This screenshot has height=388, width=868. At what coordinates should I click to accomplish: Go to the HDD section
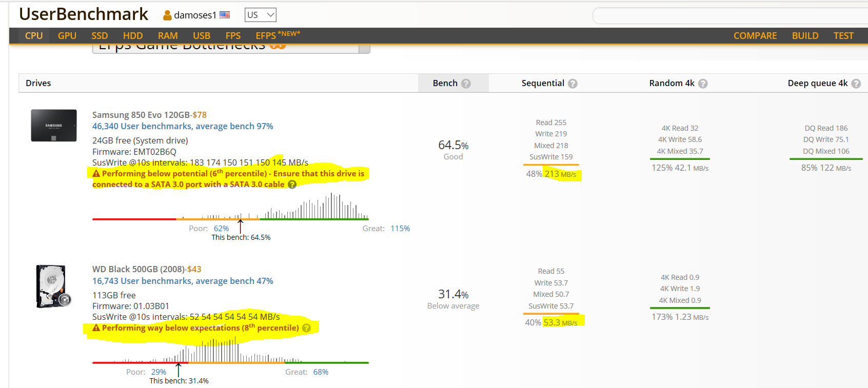tap(133, 36)
